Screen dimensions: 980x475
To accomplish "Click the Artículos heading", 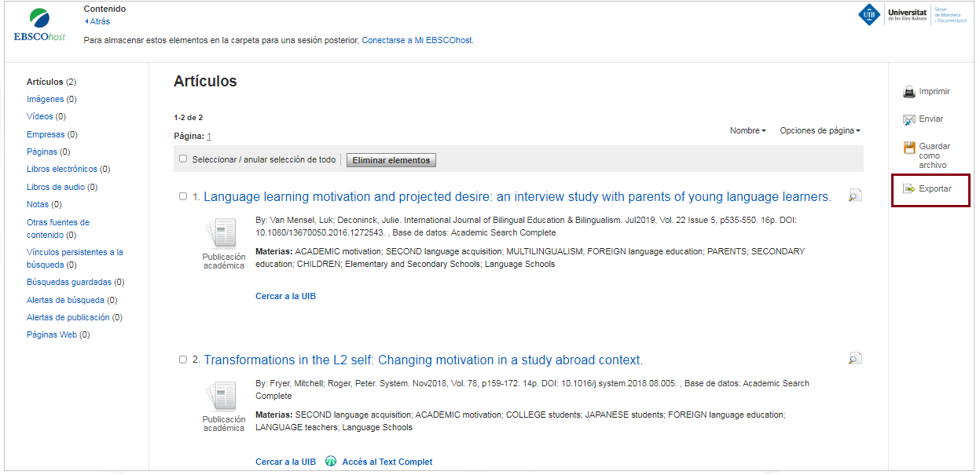I will pyautogui.click(x=205, y=82).
